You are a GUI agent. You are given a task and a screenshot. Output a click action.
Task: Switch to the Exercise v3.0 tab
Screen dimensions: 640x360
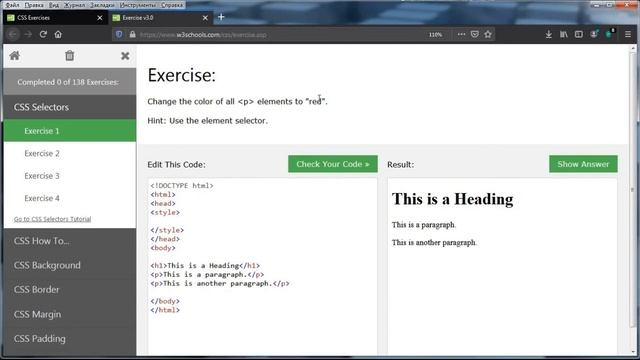tap(161, 18)
